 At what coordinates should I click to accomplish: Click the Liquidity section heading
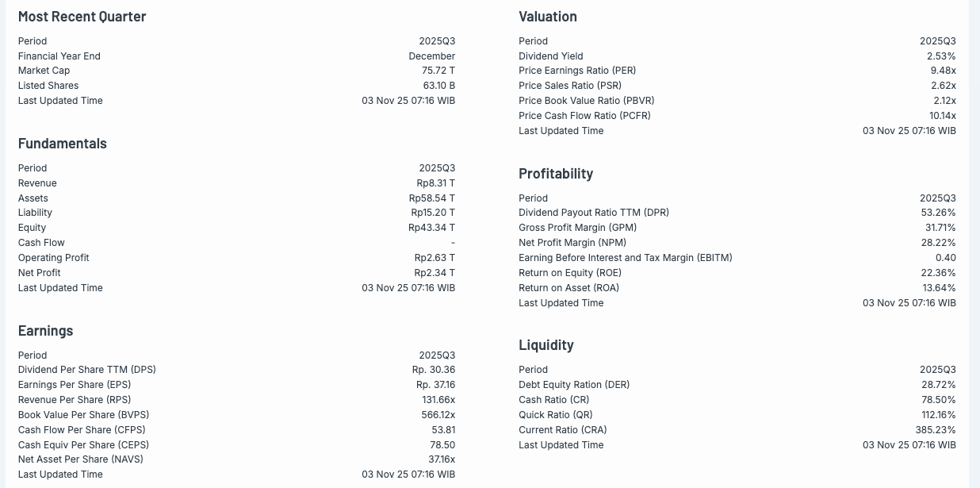click(546, 345)
